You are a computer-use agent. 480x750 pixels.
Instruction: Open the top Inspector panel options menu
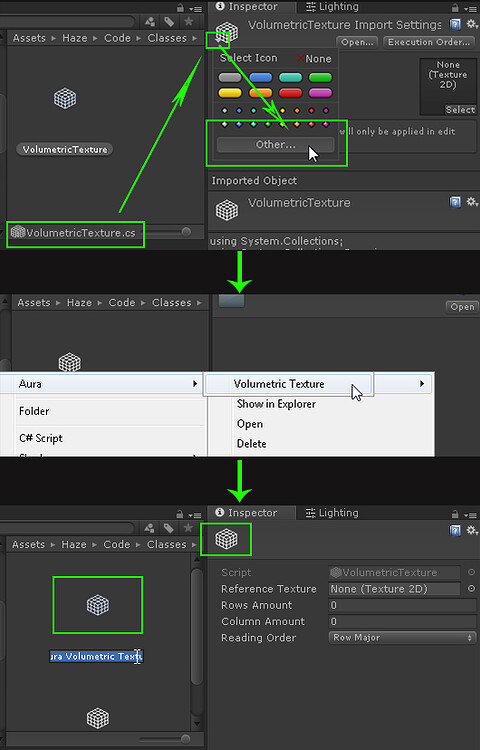[x=470, y=8]
